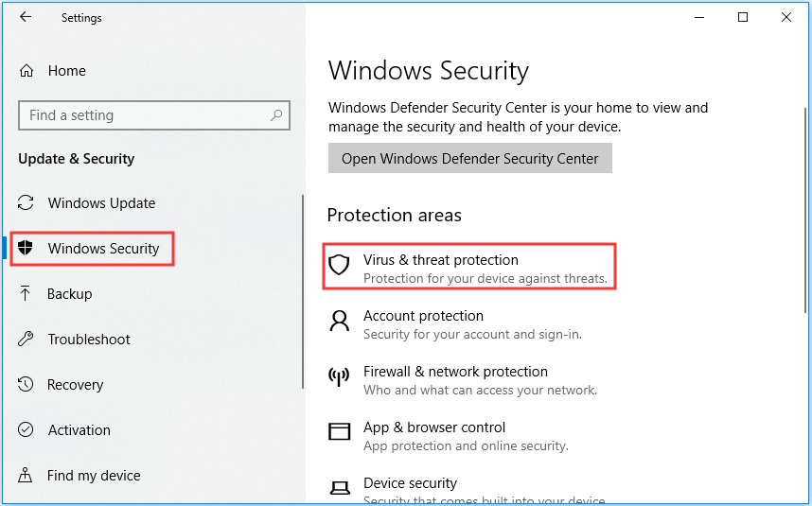The height and width of the screenshot is (506, 812).
Task: Click the Activation checkmark circle icon
Action: 26,430
